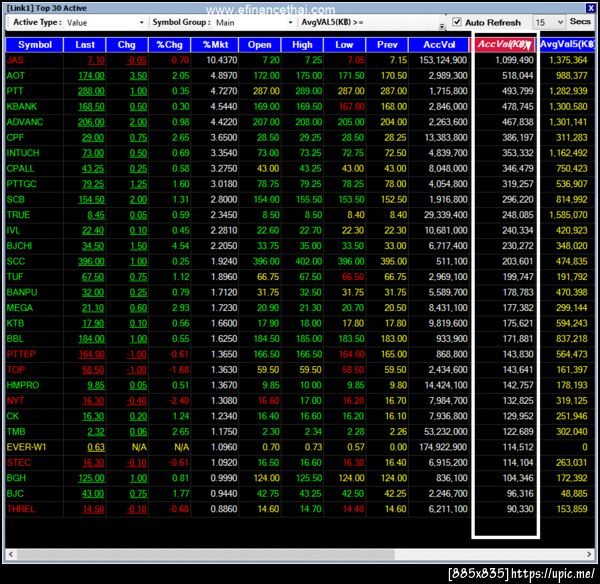
Task: Select the TOP symbol
Action: pos(16,370)
